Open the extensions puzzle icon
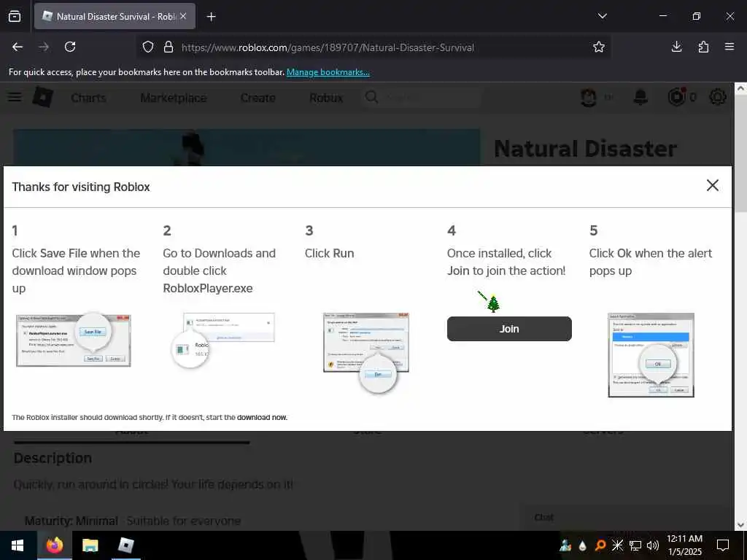 coord(703,47)
